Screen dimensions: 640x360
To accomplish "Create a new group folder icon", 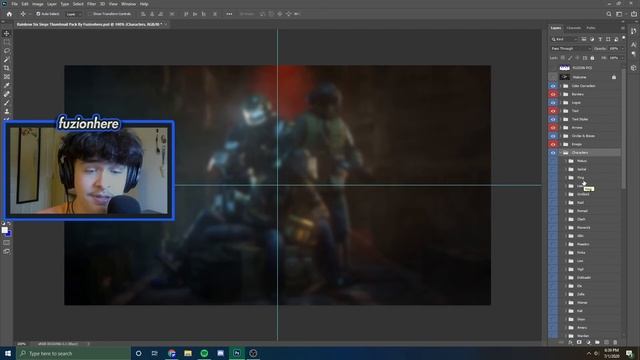I will pyautogui.click(x=597, y=342).
